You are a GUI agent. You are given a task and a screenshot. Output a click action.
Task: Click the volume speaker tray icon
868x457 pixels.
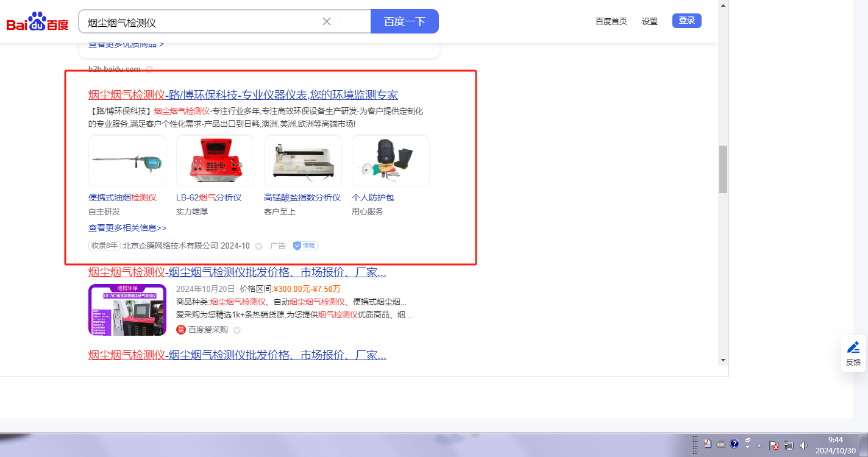pos(804,445)
